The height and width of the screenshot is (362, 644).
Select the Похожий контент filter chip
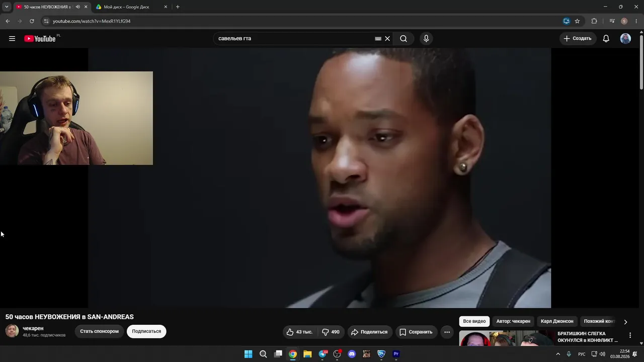pos(599,321)
